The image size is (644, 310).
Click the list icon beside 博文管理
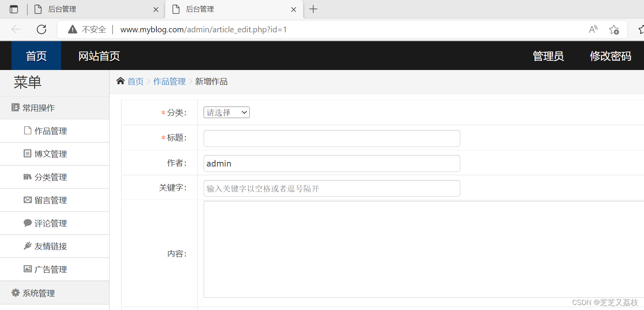coord(28,153)
